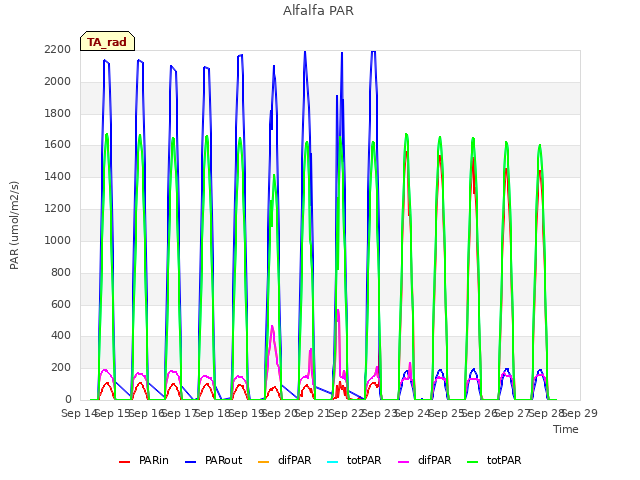Click the 1600 y-axis tick label
Screen dimensions: 640x480
click(x=58, y=144)
